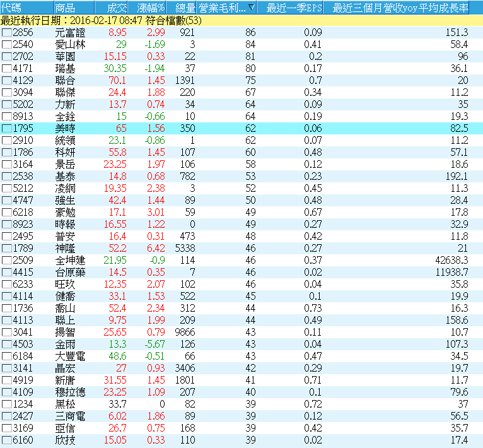Click the 穆拉德 stock name cell
The height and width of the screenshot is (448, 483).
pyautogui.click(x=69, y=392)
